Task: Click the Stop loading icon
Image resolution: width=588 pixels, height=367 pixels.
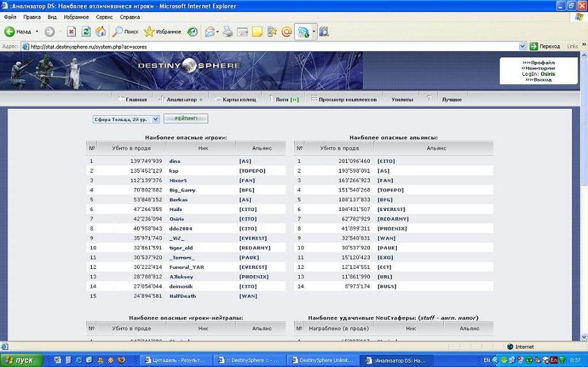Action: tap(71, 31)
